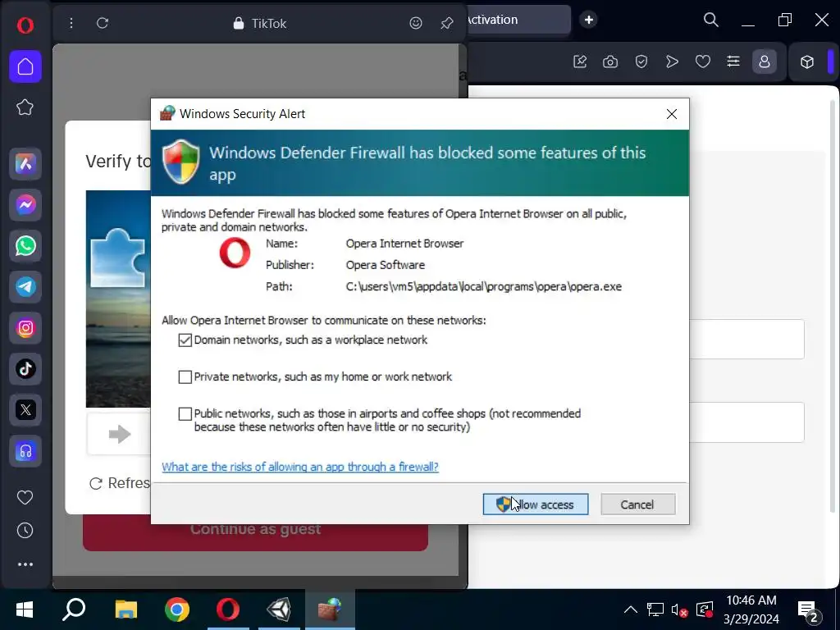Open a new tab with plus button
840x630 pixels.
[588, 20]
